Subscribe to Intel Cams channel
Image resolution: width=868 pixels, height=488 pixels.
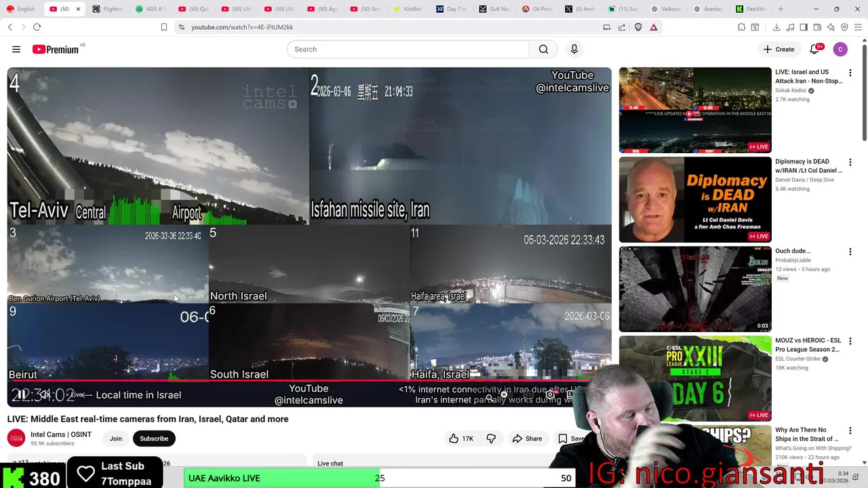[154, 439]
